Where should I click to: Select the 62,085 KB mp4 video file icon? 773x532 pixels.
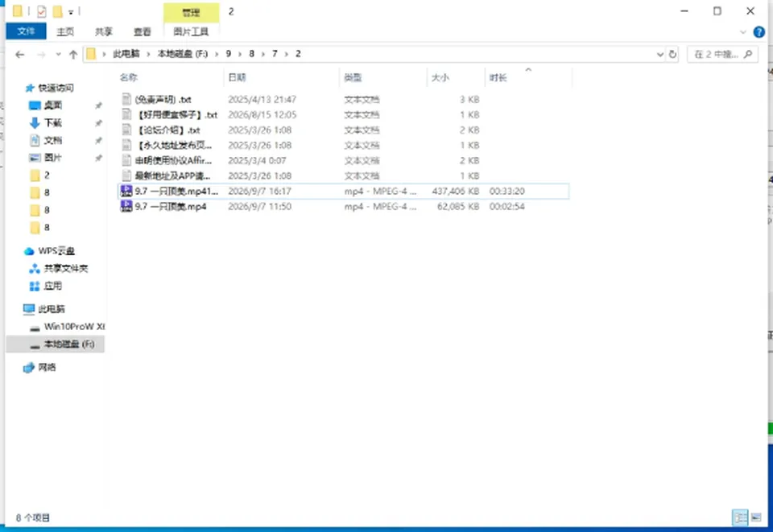point(126,206)
